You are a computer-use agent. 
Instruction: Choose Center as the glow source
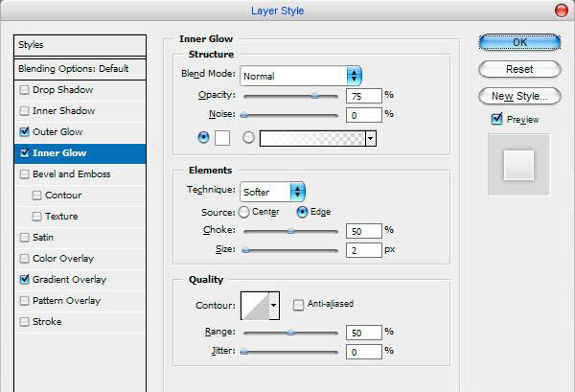[x=243, y=212]
